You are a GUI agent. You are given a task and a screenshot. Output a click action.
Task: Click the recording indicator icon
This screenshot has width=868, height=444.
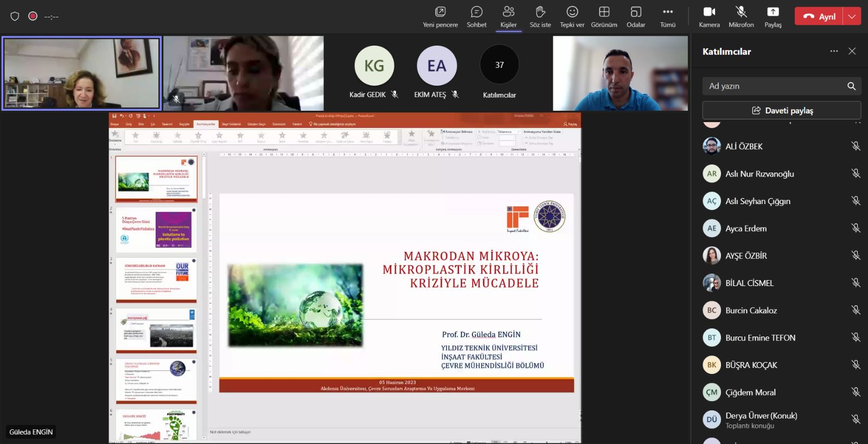(33, 16)
